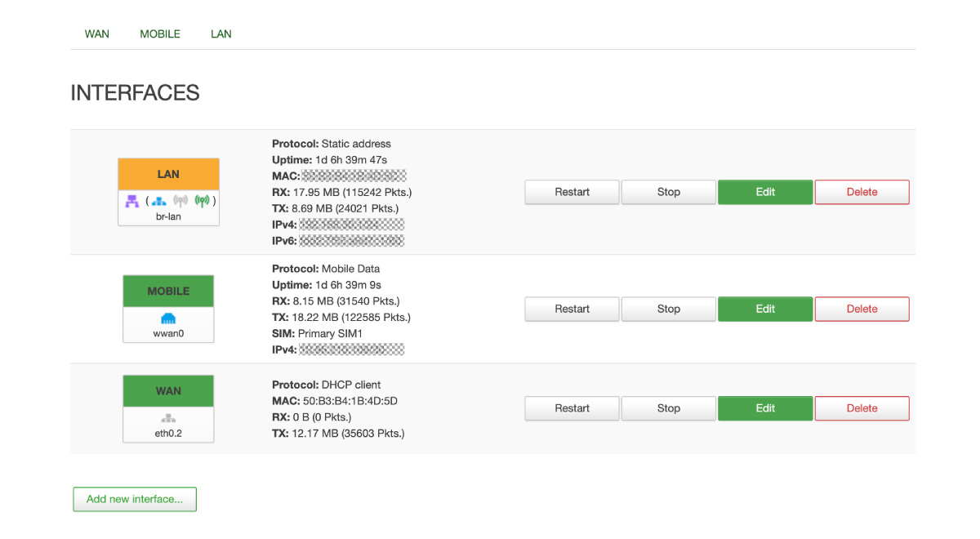The height and width of the screenshot is (539, 980).
Task: Click the gray disabled wireless icon under LAN
Action: tap(181, 201)
